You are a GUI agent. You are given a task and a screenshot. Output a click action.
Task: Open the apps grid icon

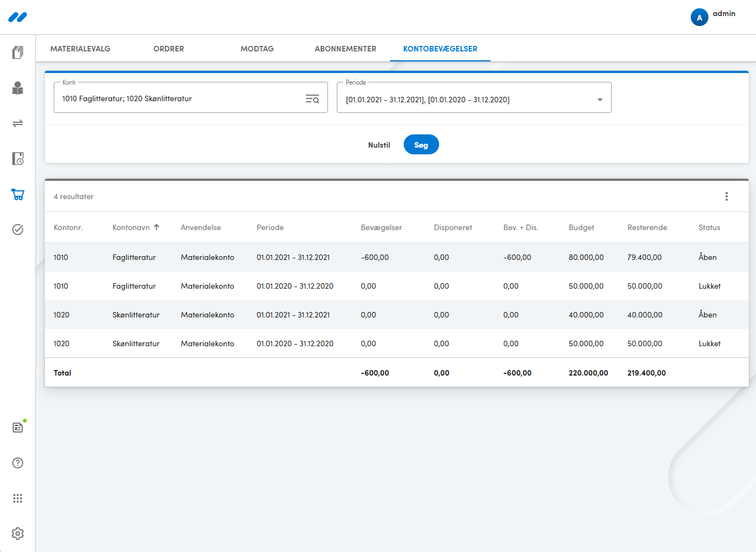click(x=18, y=498)
